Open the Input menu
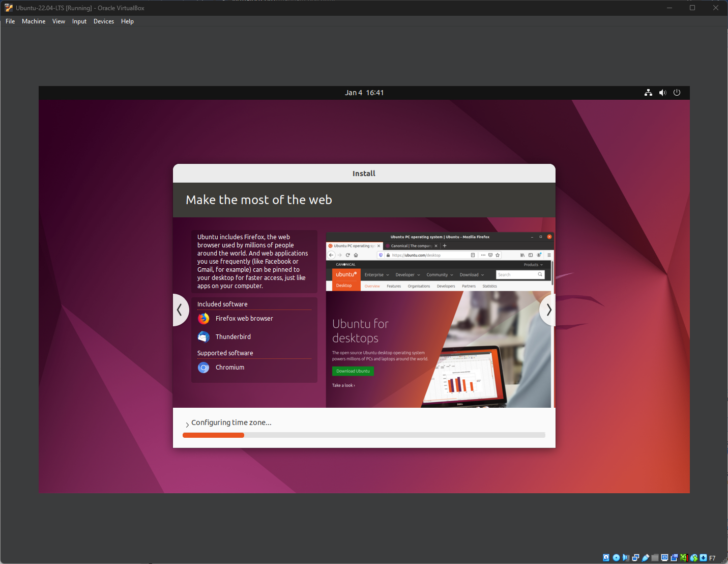This screenshot has height=564, width=728. (79, 21)
